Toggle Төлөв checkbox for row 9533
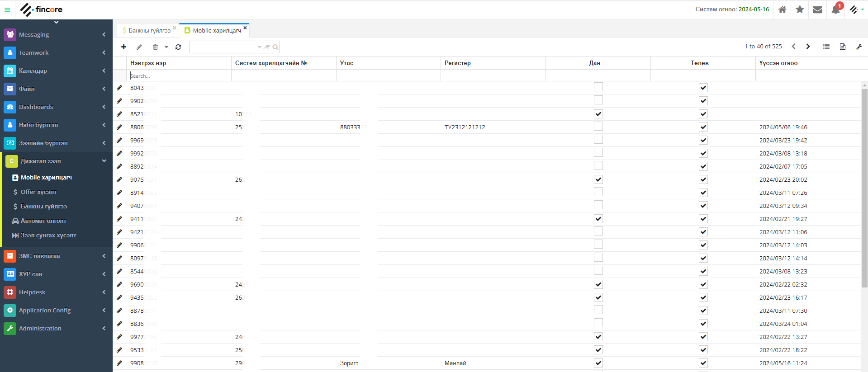The image size is (868, 372). tap(703, 350)
